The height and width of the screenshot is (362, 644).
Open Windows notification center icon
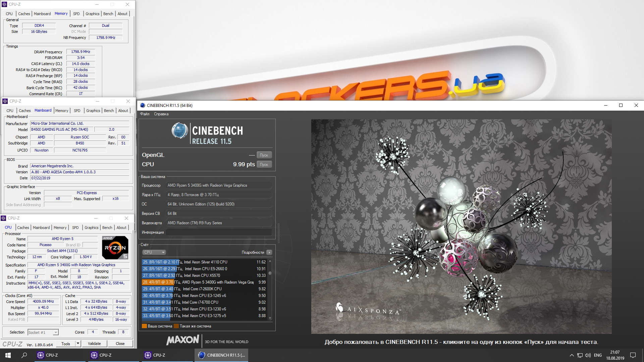(633, 355)
